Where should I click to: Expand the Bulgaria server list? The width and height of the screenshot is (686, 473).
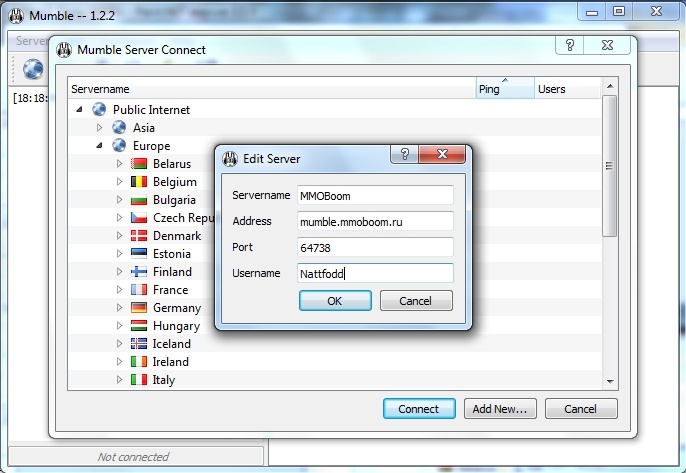tap(119, 200)
